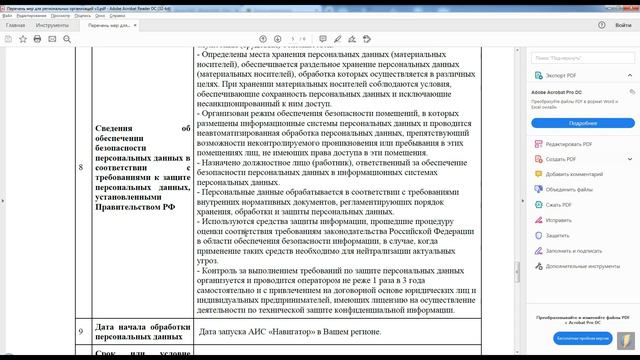This screenshot has width=640, height=360.
Task: Close the Перечень мер для... document tab
Action: point(135,25)
